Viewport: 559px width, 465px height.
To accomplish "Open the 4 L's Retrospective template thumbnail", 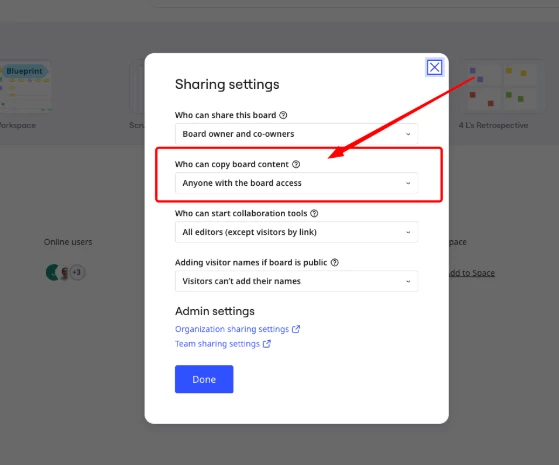I will 503,87.
